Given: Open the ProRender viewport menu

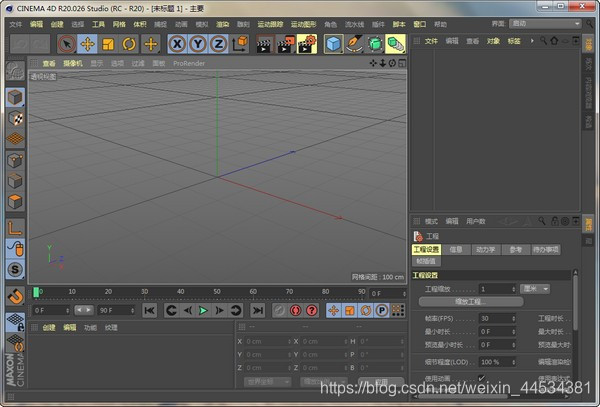Looking at the screenshot, I should click(189, 63).
